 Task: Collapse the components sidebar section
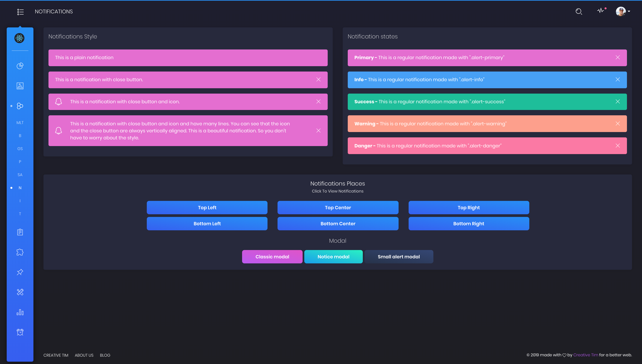tap(20, 106)
